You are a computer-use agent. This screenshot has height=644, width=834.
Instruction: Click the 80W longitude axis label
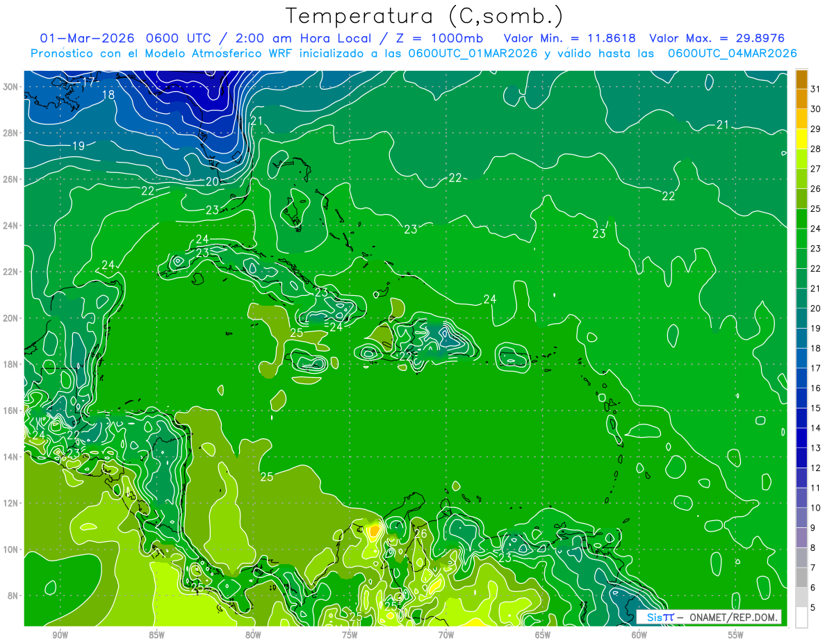253,635
